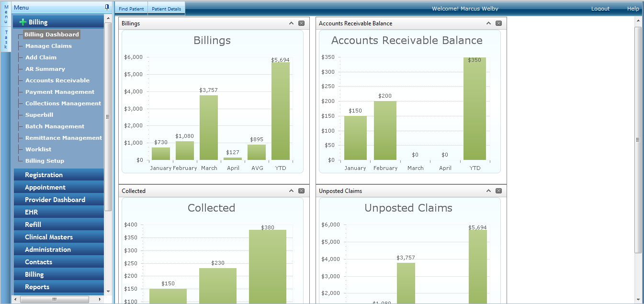
Task: Close the Collected panel
Action: tap(301, 191)
